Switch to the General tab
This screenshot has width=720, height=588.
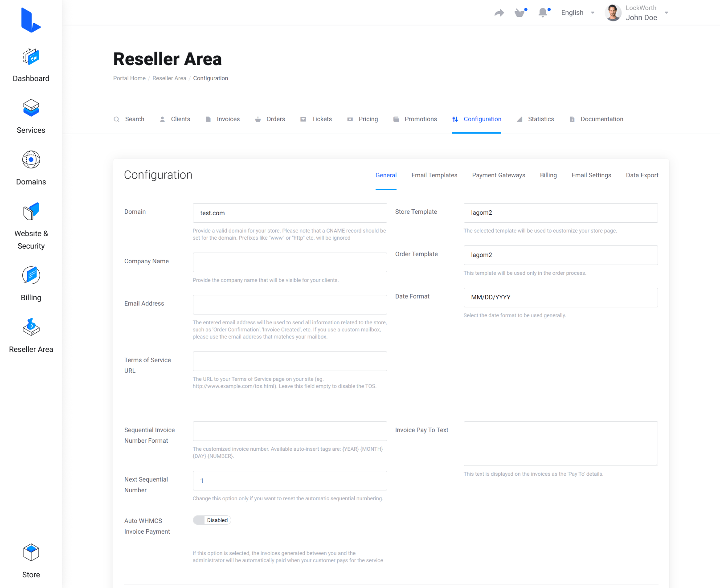386,176
